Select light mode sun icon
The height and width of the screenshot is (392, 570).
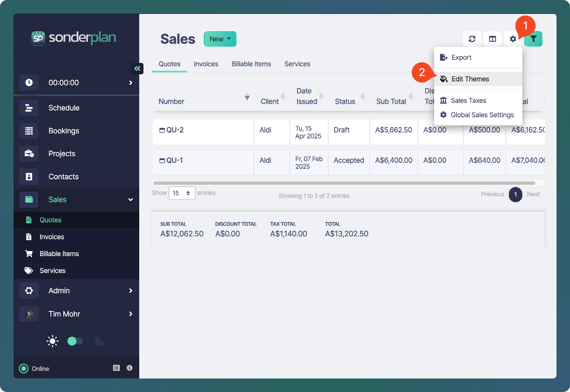coord(52,341)
